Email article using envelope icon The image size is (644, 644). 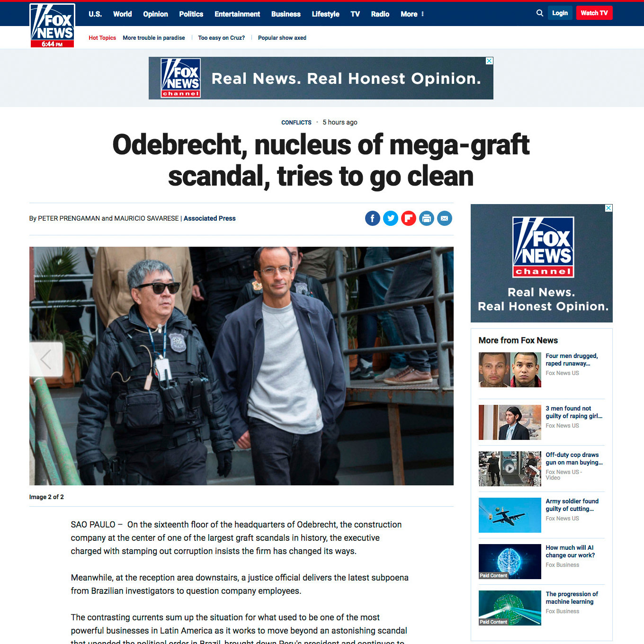tap(445, 218)
